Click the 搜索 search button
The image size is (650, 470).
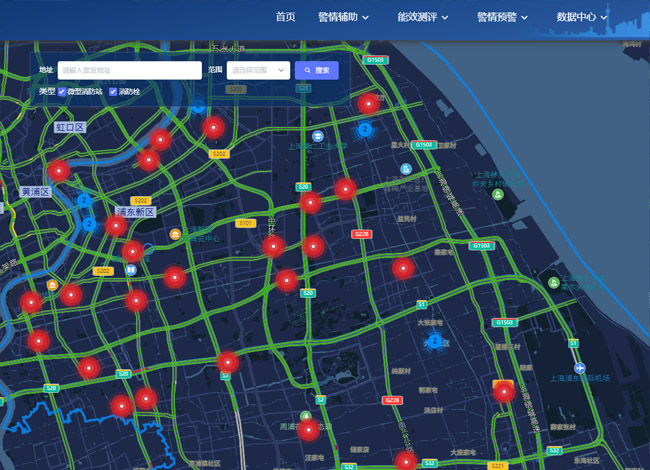(x=316, y=70)
